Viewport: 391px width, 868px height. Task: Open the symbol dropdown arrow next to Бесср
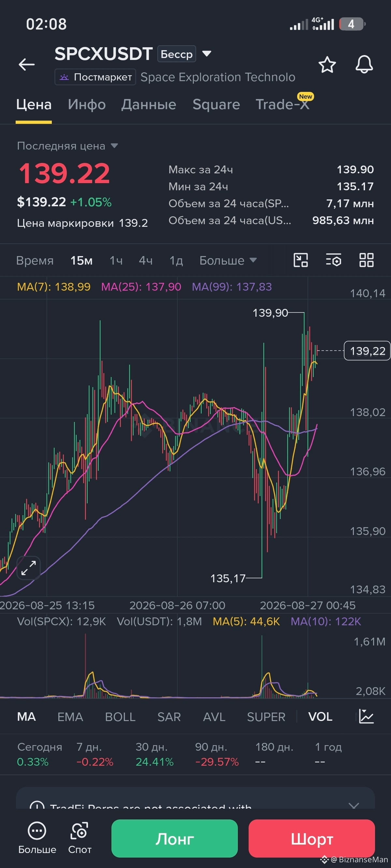207,53
